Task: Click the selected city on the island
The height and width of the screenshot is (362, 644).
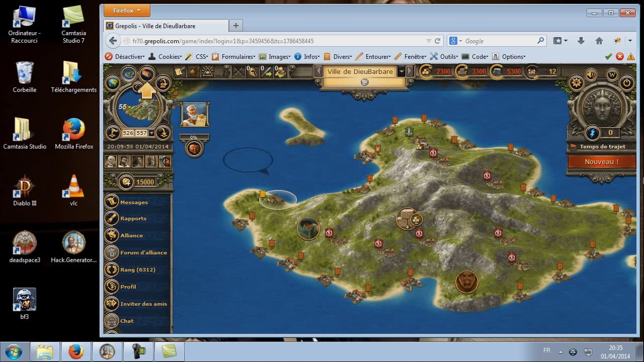Action: point(276,199)
